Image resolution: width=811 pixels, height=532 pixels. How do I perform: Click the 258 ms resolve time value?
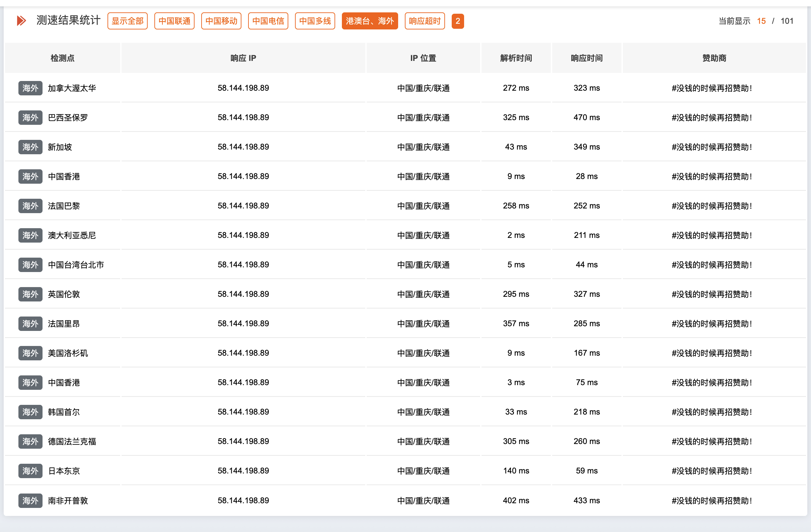point(516,206)
